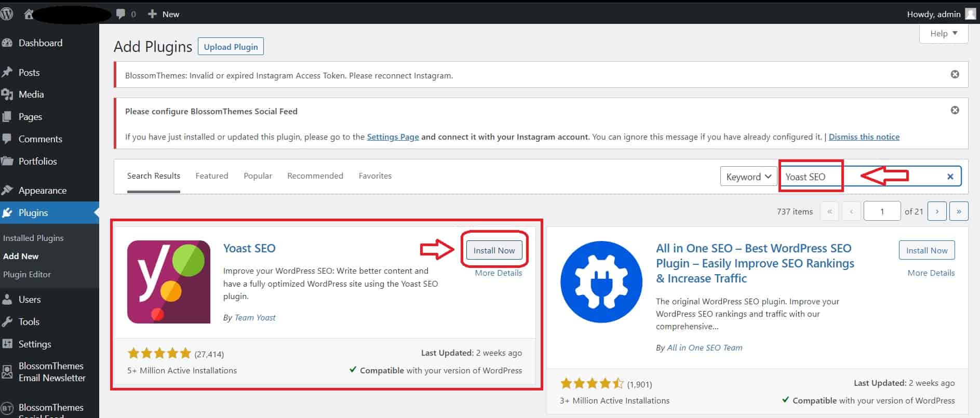The image size is (980, 418).
Task: Click the Posts pin icon
Action: point(7,73)
